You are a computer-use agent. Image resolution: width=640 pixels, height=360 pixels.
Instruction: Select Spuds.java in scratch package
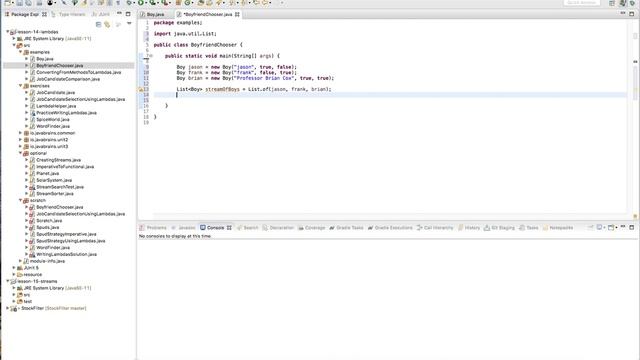[47, 227]
